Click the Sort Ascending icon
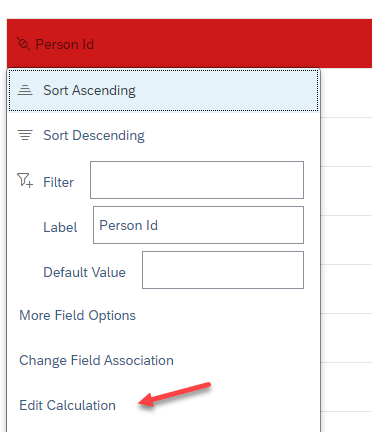The width and height of the screenshot is (372, 432). click(25, 90)
